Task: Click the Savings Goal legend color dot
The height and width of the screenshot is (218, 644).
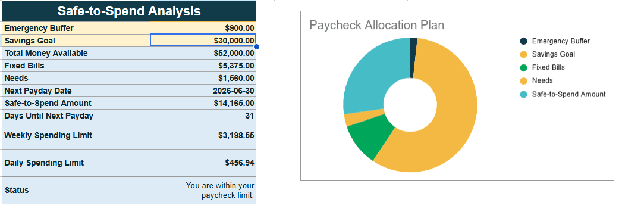Action: click(523, 54)
